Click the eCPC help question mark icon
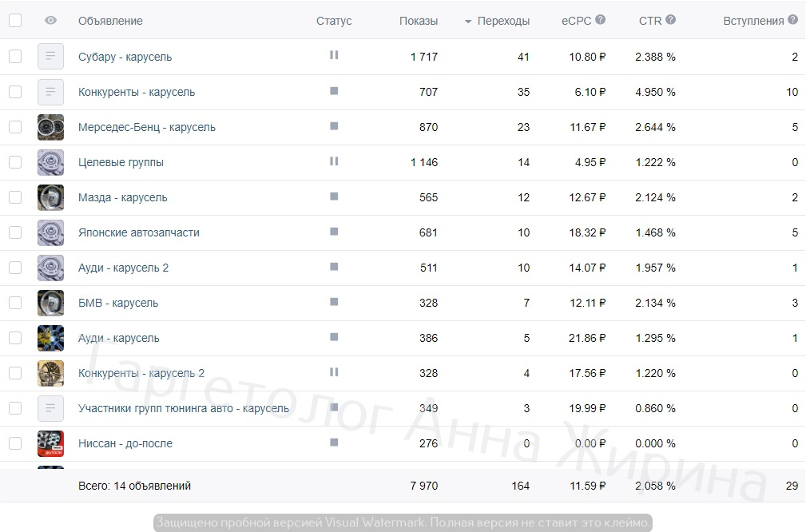 [x=601, y=19]
